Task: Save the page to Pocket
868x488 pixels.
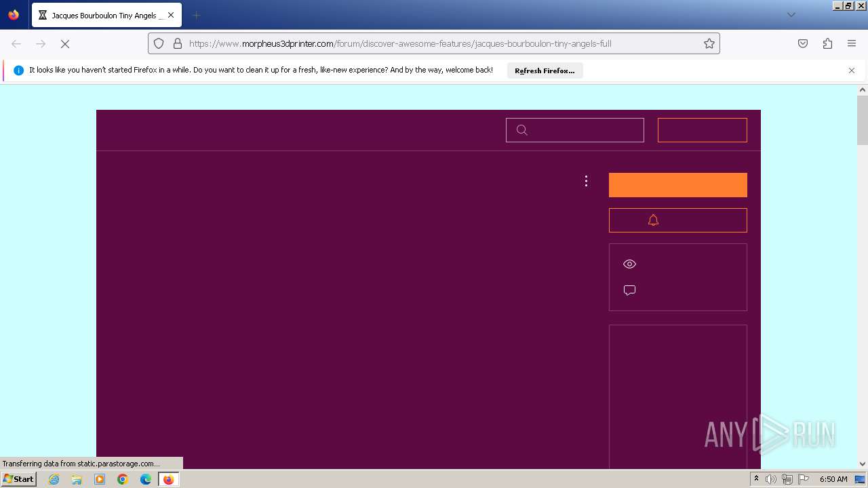Action: [803, 43]
